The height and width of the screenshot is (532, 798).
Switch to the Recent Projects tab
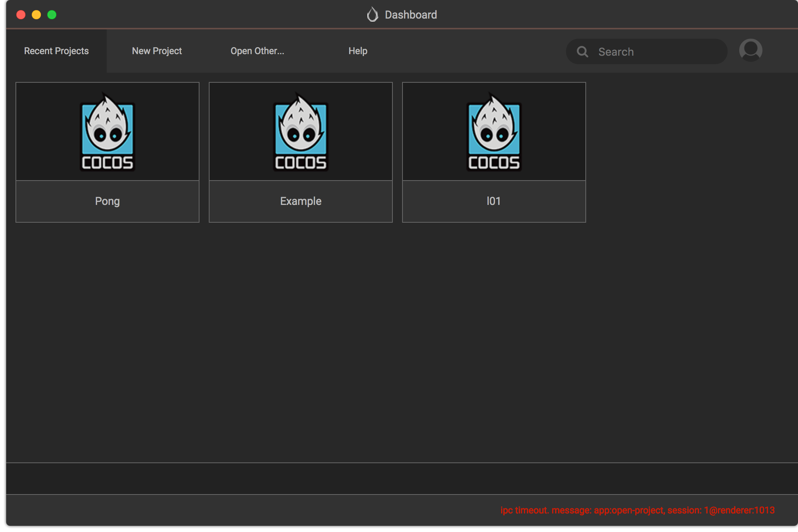coord(56,51)
